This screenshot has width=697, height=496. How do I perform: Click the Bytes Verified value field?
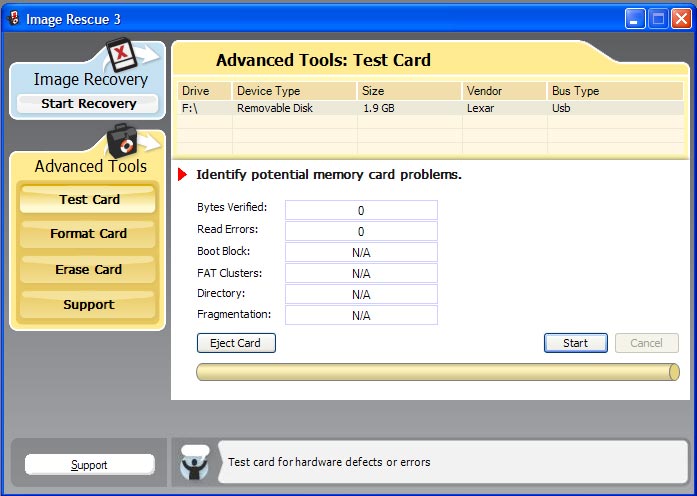click(x=361, y=210)
